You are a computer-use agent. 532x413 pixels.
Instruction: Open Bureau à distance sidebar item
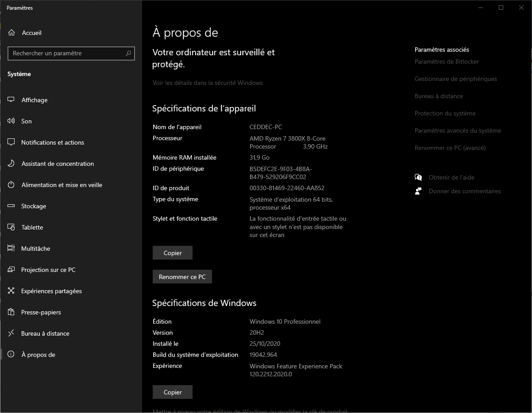point(45,333)
